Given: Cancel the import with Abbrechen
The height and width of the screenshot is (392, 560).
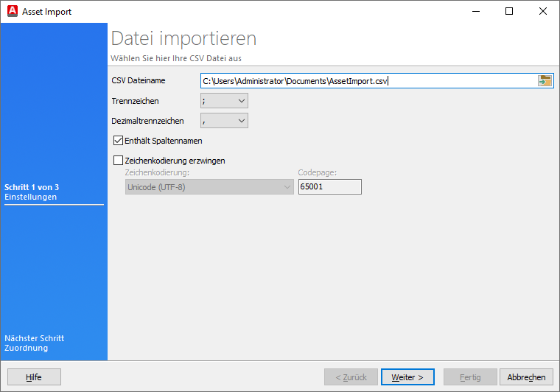Looking at the screenshot, I should [x=526, y=377].
